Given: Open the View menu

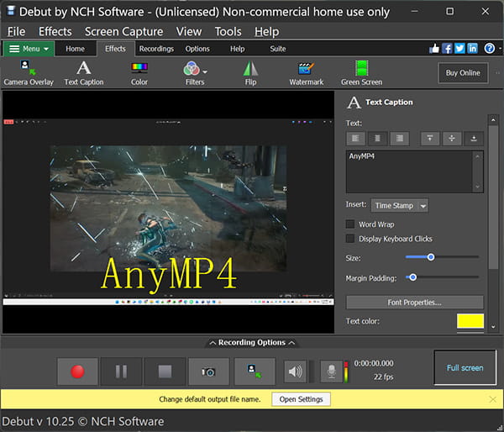Looking at the screenshot, I should (189, 32).
